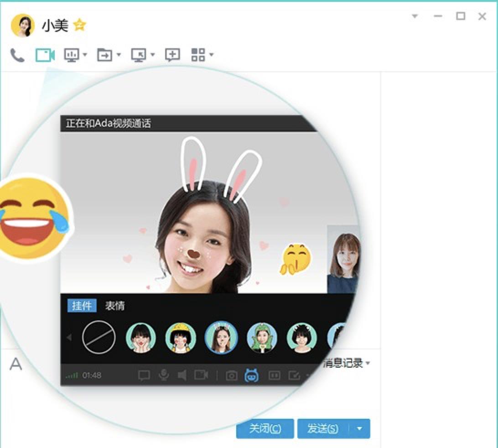Screen dimensions: 498x448
Task: Click the create group chat icon
Action: pos(172,55)
